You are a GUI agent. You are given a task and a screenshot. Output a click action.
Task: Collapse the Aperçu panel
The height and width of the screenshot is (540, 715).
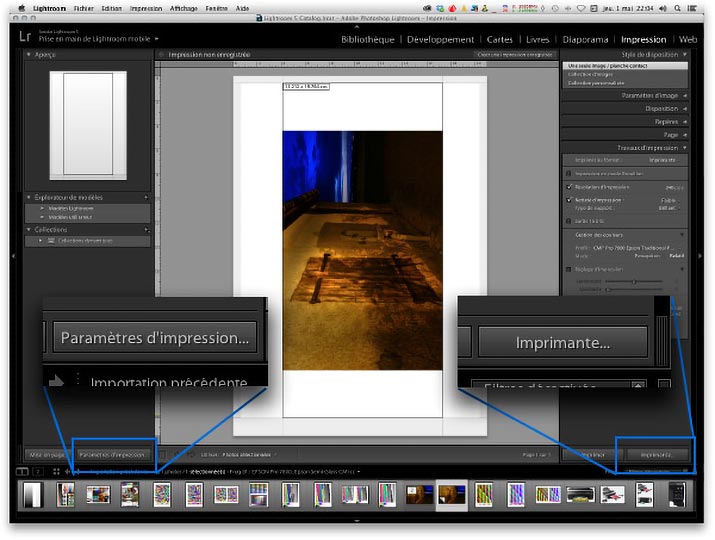coord(29,54)
